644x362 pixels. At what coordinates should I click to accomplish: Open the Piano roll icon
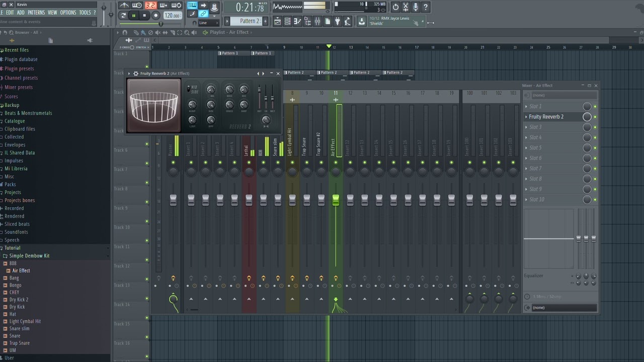(x=297, y=21)
